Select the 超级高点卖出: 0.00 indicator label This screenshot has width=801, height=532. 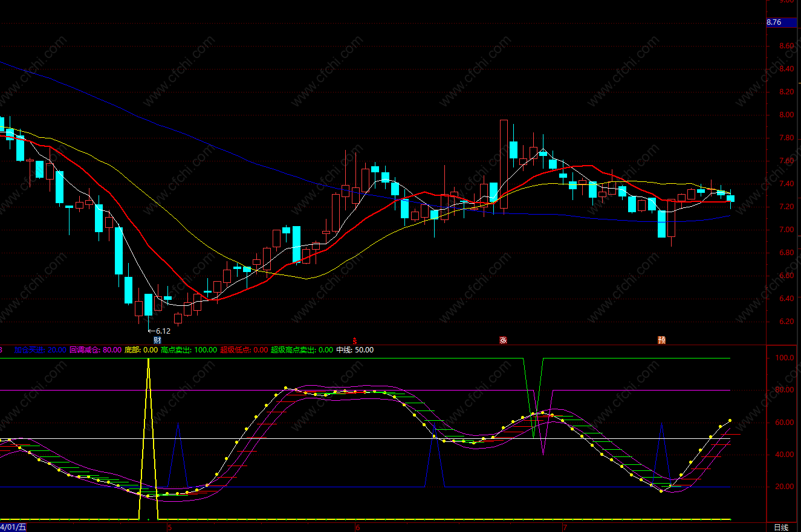point(302,349)
